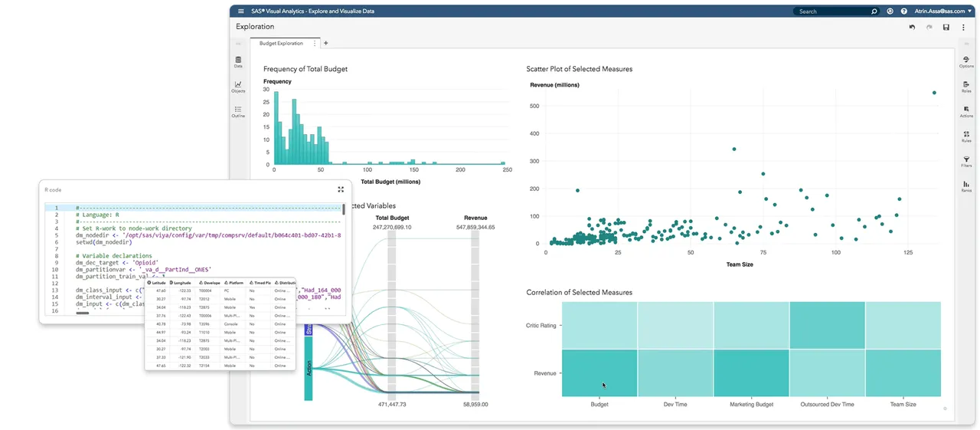Screen dimensions: 980x430
Task: Click the Revenue-Budget correlation cell
Action: pyautogui.click(x=599, y=373)
